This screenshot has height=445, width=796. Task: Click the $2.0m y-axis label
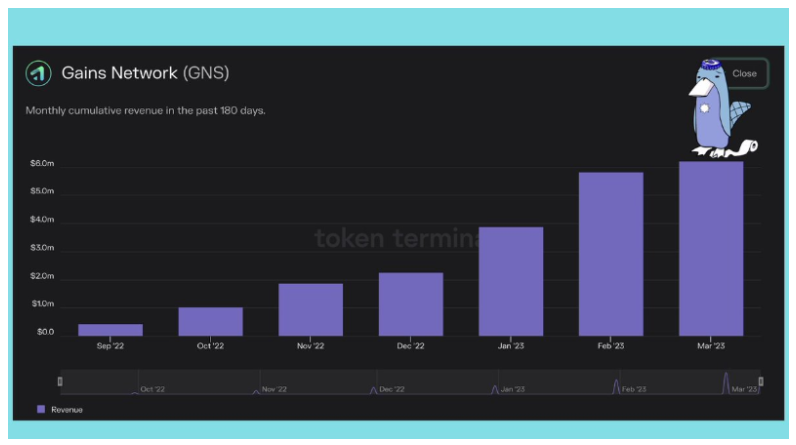tap(42, 276)
